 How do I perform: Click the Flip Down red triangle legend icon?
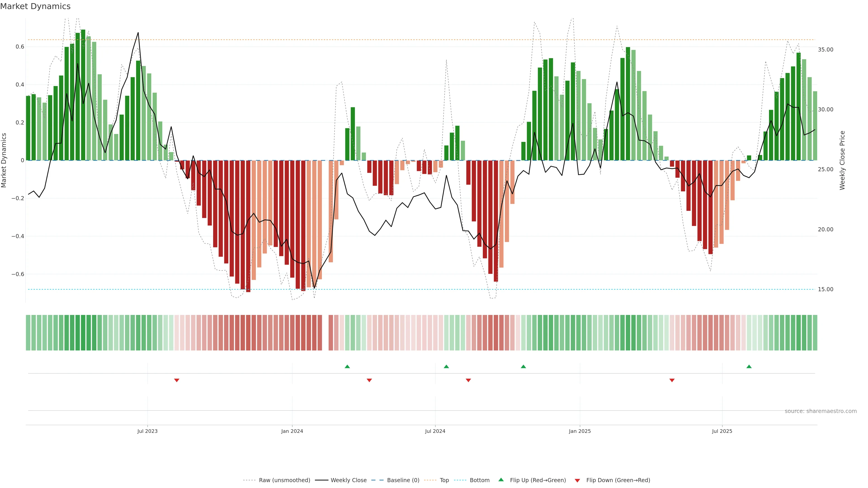pos(577,480)
